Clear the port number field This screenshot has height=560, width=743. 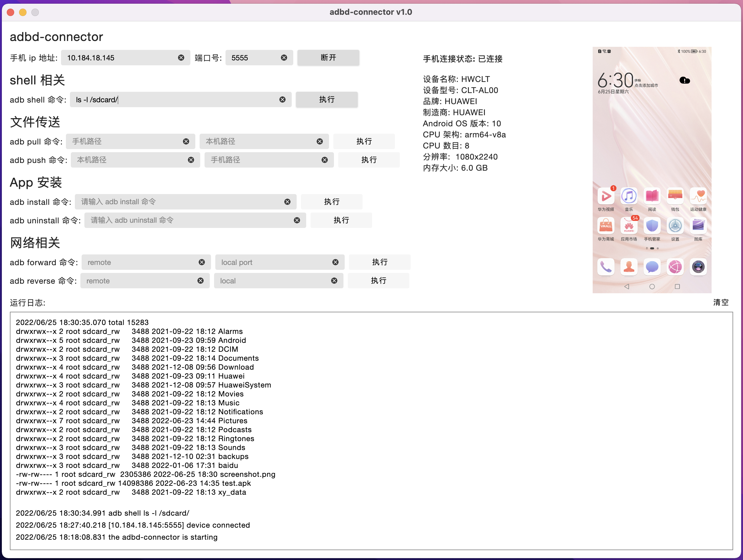tap(284, 58)
